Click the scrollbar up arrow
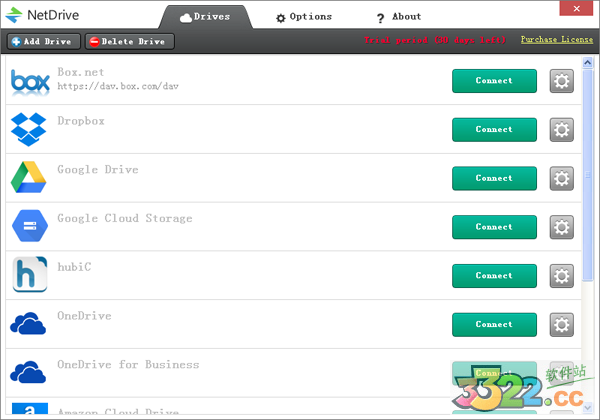 coord(588,62)
